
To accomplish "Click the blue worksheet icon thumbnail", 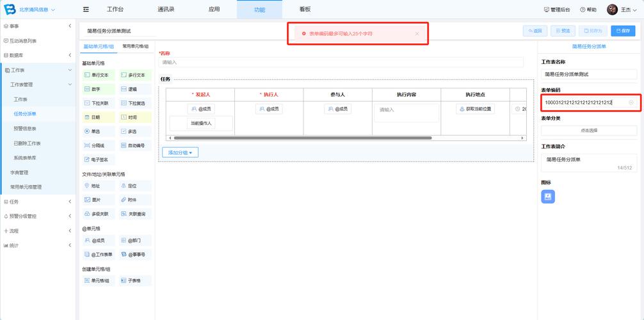I will 548,196.
